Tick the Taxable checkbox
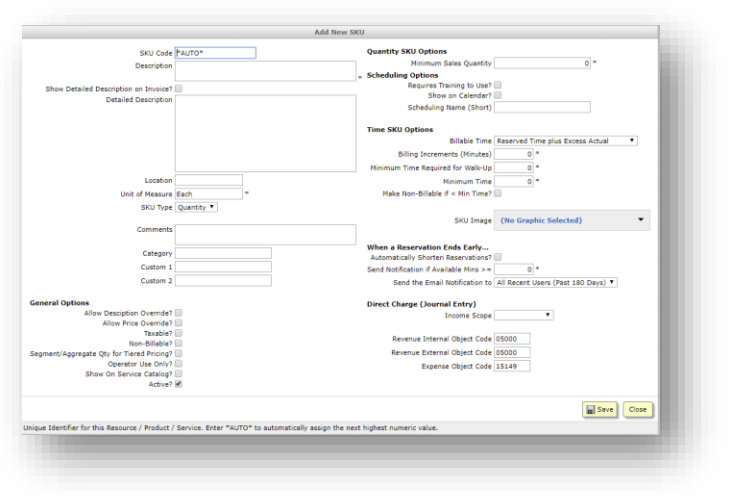Screen dimensions: 736x496 (x=179, y=333)
